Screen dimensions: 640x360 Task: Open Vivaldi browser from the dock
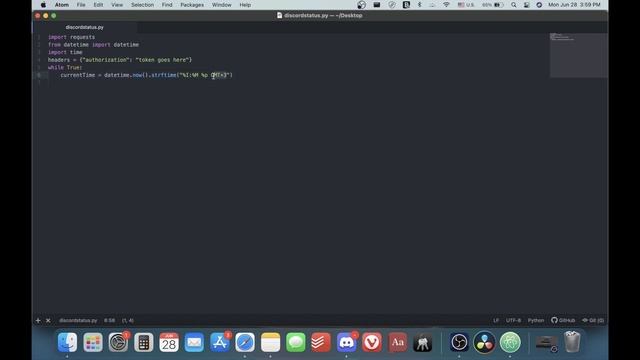click(x=372, y=342)
